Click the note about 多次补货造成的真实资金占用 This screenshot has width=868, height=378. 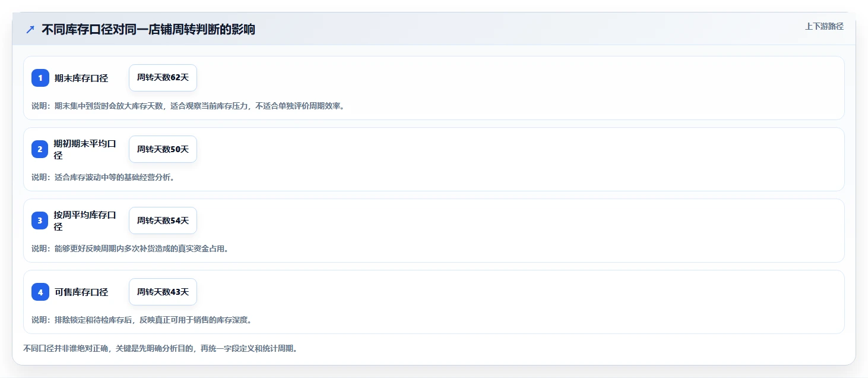130,248
